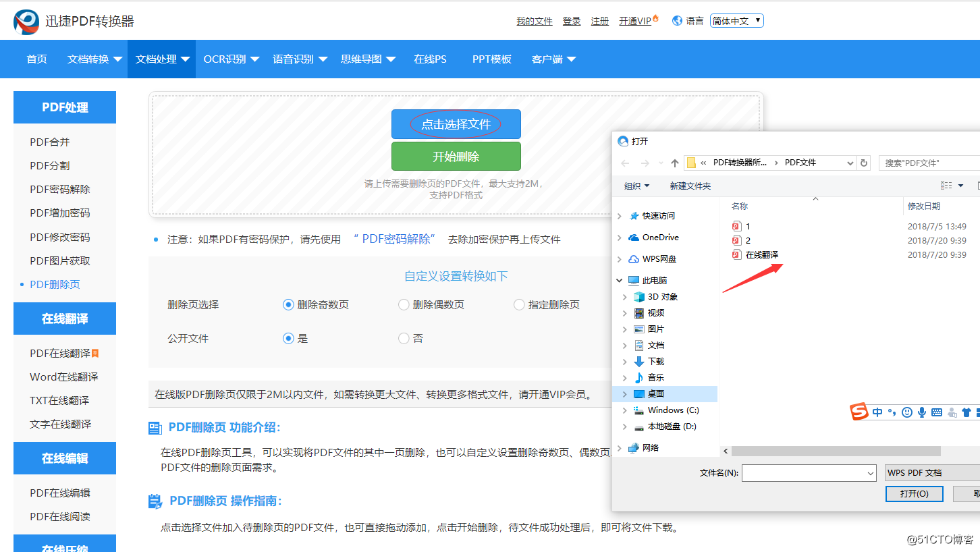Click the globe icon beside 语言
This screenshot has width=980, height=552.
[677, 21]
